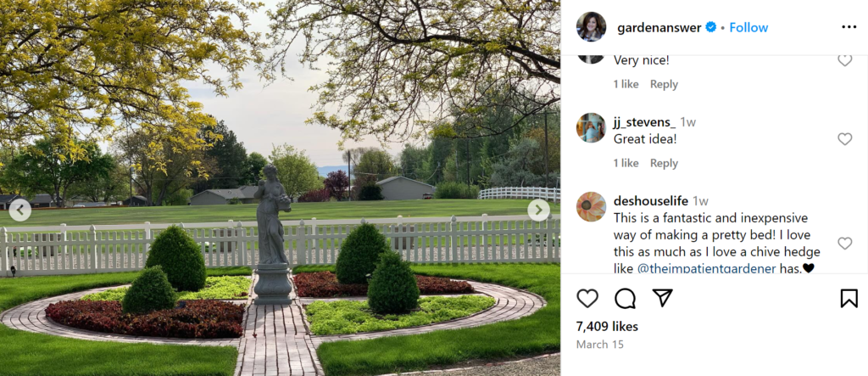The width and height of the screenshot is (868, 376).
Task: Open jj_stevens_ avatar
Action: (591, 127)
